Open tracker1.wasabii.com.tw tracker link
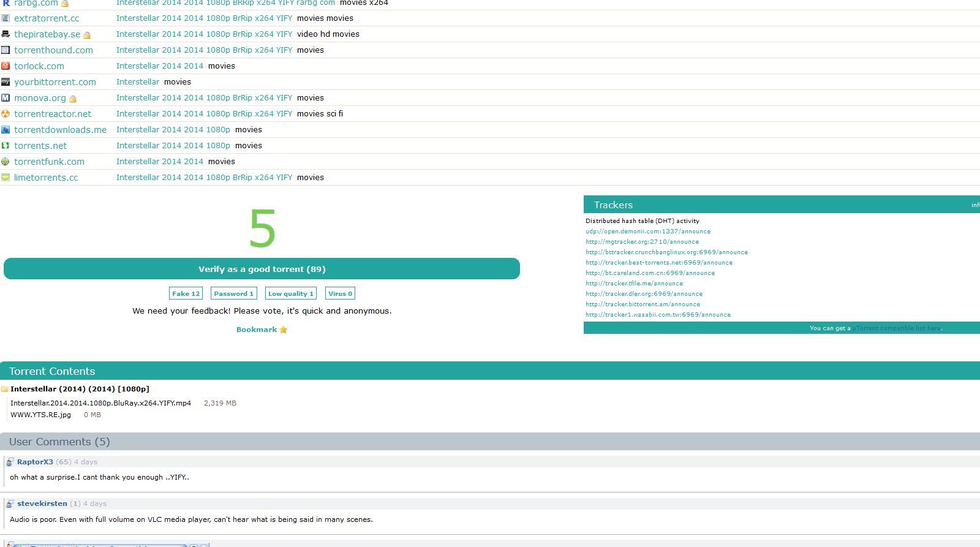This screenshot has height=547, width=980. point(658,315)
